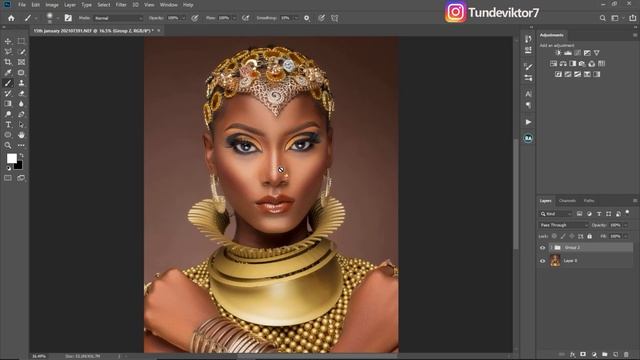
Task: Click the Layer 0 thumbnail
Action: pos(555,260)
